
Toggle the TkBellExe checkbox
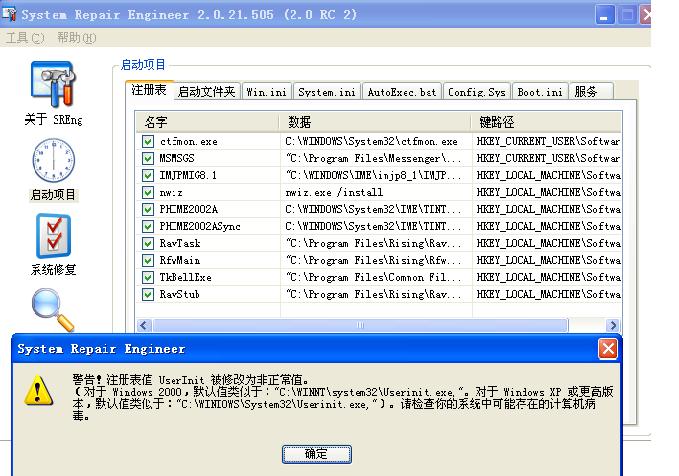pos(148,277)
